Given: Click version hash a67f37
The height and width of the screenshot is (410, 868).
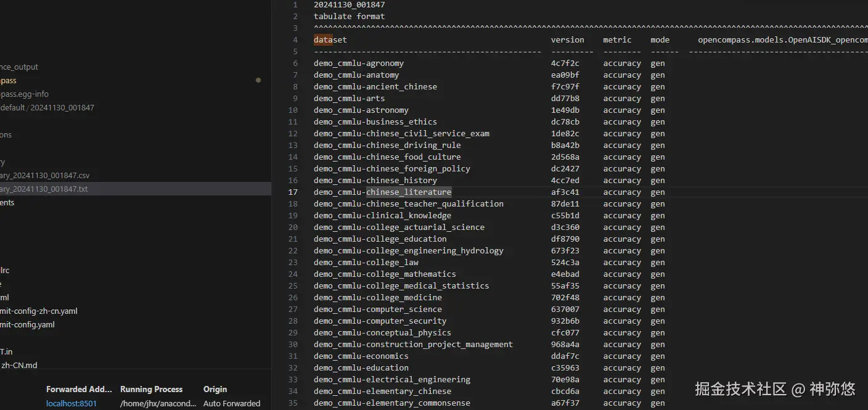Looking at the screenshot, I should click(565, 403).
